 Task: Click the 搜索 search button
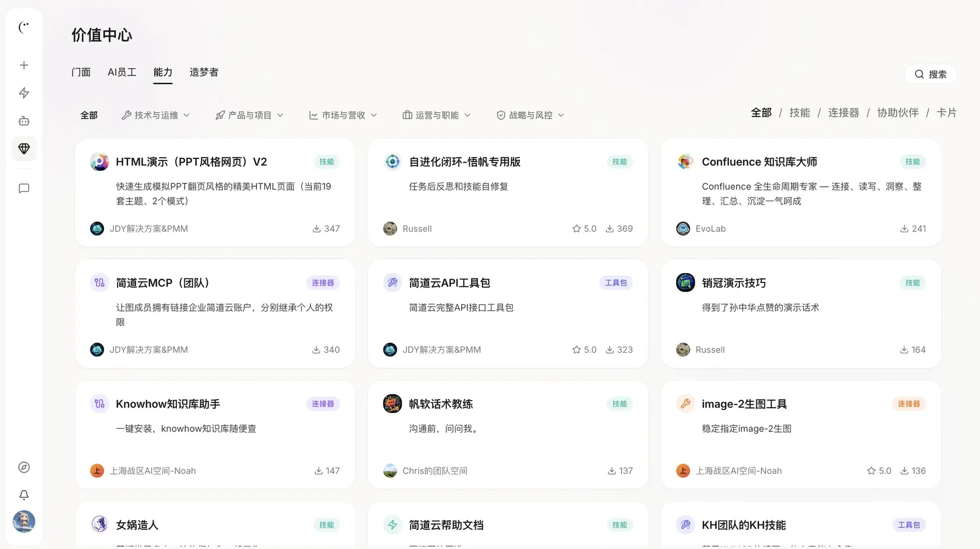point(930,74)
